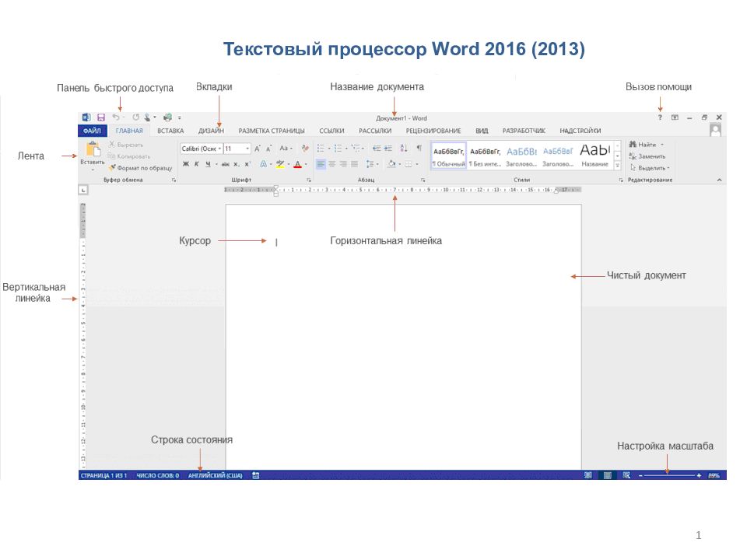The width and height of the screenshot is (747, 560).
Task: Open the РЕЦЕНЗИРОВАНИЕ tab
Action: [433, 131]
